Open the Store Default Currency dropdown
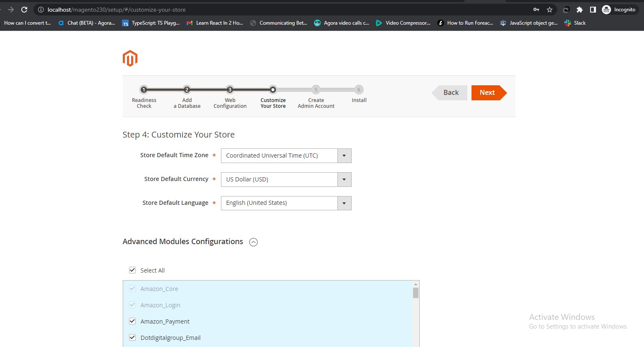 344,179
